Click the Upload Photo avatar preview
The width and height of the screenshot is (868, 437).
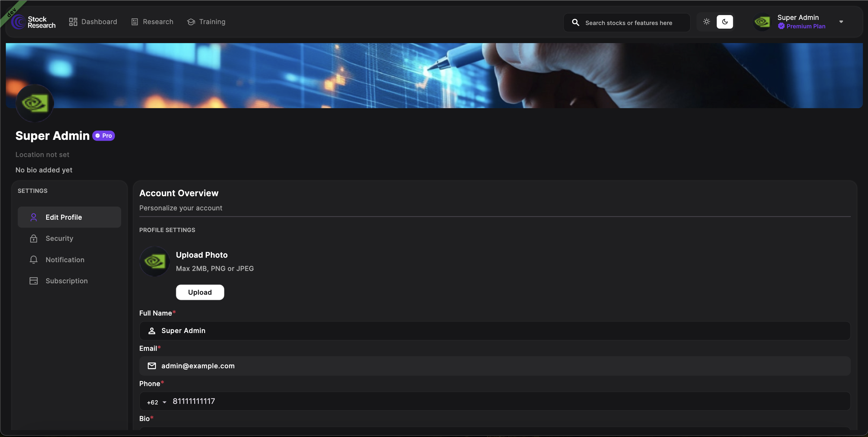pyautogui.click(x=155, y=262)
